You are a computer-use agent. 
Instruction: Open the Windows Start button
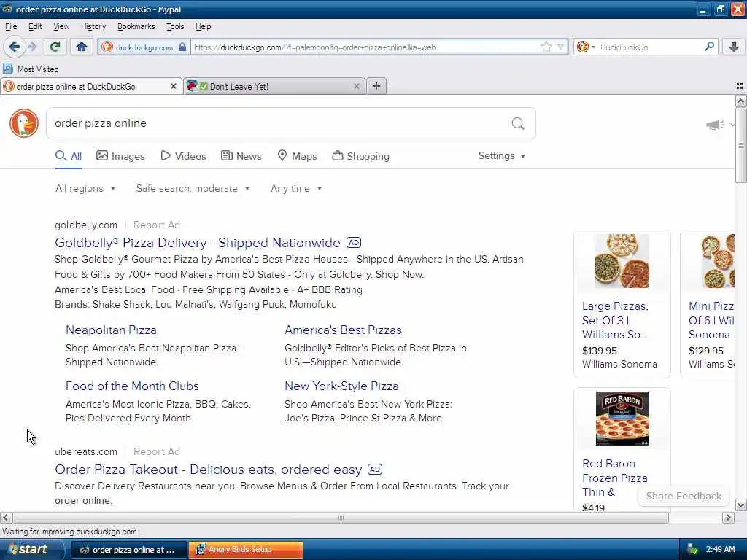click(x=31, y=550)
